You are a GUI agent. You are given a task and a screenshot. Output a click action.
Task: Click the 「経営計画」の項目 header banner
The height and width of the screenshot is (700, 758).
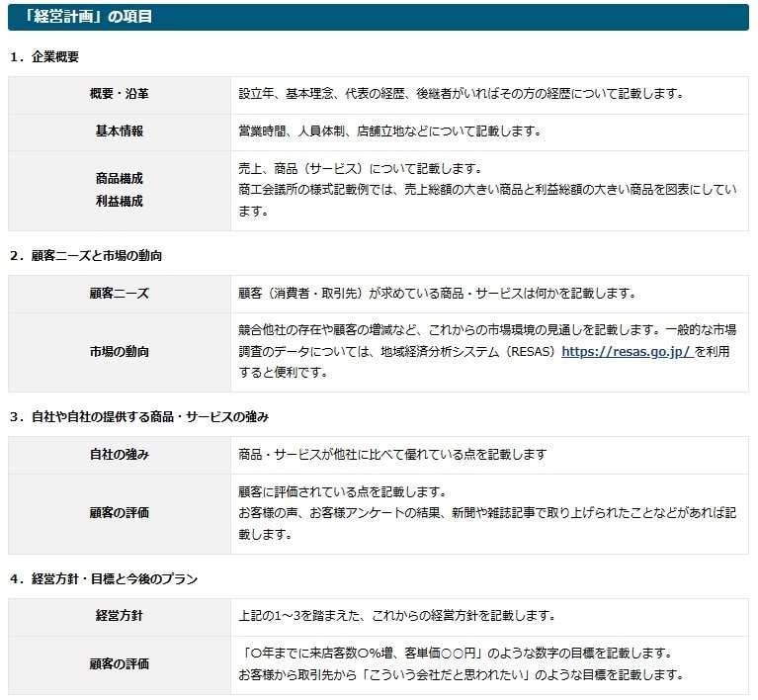click(379, 17)
